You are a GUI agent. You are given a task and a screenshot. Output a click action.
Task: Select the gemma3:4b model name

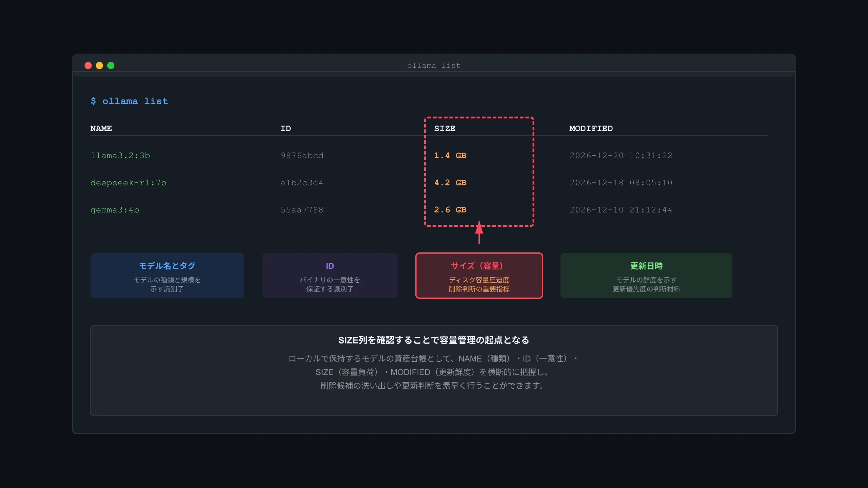(x=115, y=210)
